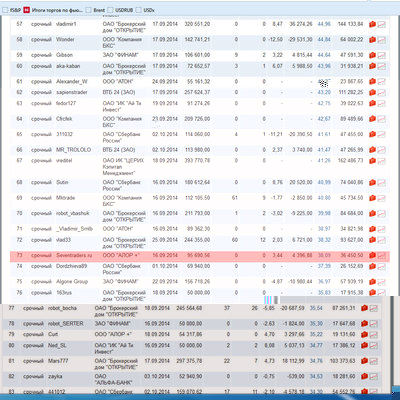Select participant name 'MR_TROLOLO'
Screen dimensions: 400x400
73,150
